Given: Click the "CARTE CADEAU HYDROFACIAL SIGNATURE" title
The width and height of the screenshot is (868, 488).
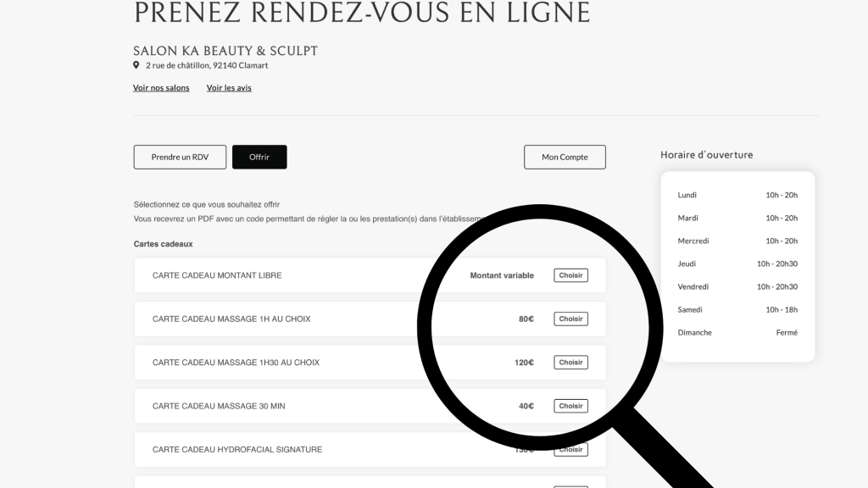Looking at the screenshot, I should click(x=237, y=450).
